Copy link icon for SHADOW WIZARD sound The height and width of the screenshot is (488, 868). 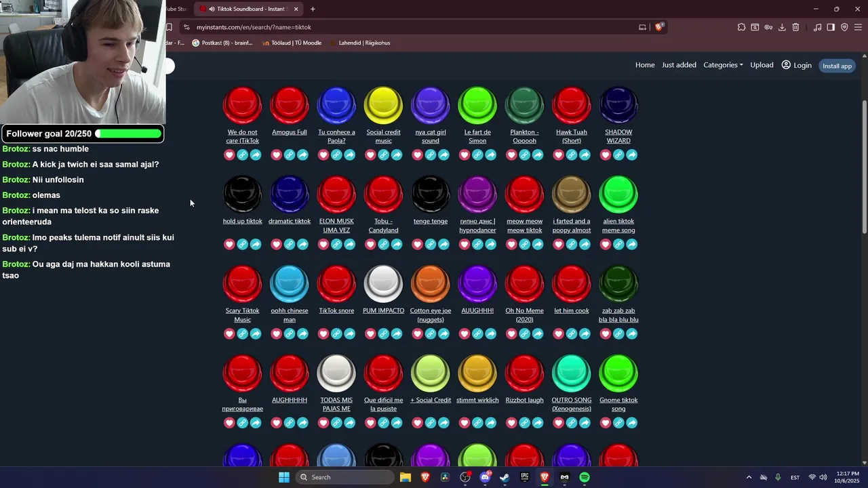click(x=618, y=155)
